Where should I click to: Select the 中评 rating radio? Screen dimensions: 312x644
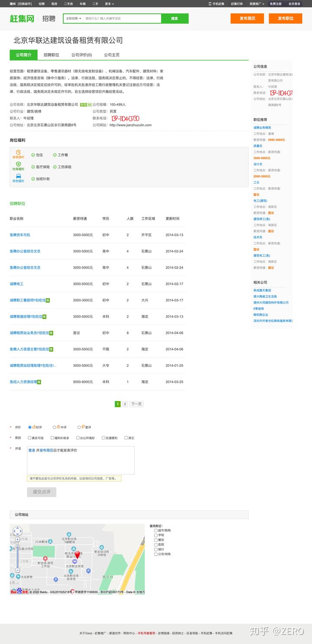click(x=55, y=427)
